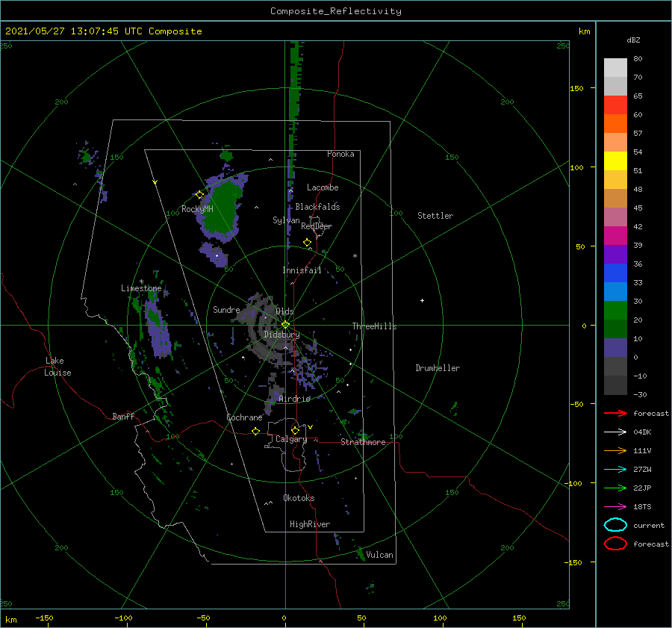Click the Lacombe town label
Viewport: 672px width, 628px height.
click(x=323, y=187)
